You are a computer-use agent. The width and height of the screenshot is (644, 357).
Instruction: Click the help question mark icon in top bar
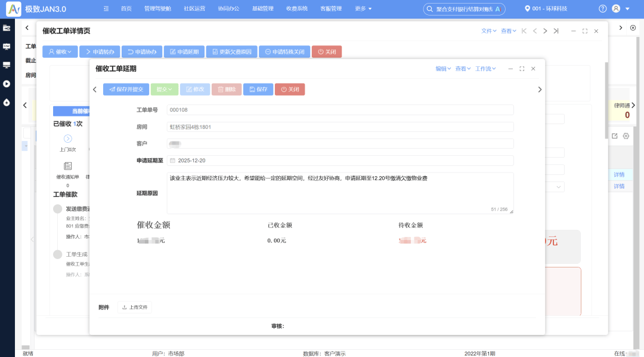click(x=602, y=8)
